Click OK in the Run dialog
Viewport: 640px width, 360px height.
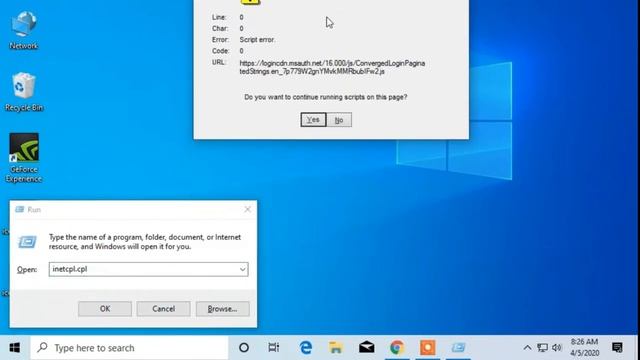pyautogui.click(x=105, y=309)
